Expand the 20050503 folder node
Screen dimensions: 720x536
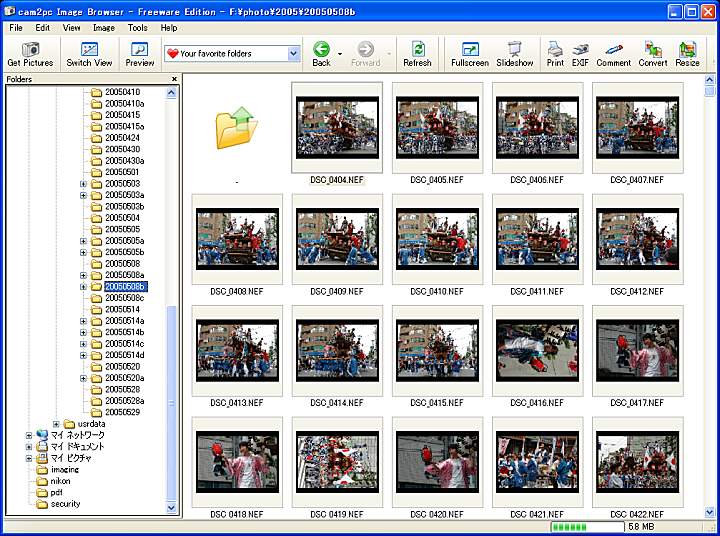[x=84, y=184]
